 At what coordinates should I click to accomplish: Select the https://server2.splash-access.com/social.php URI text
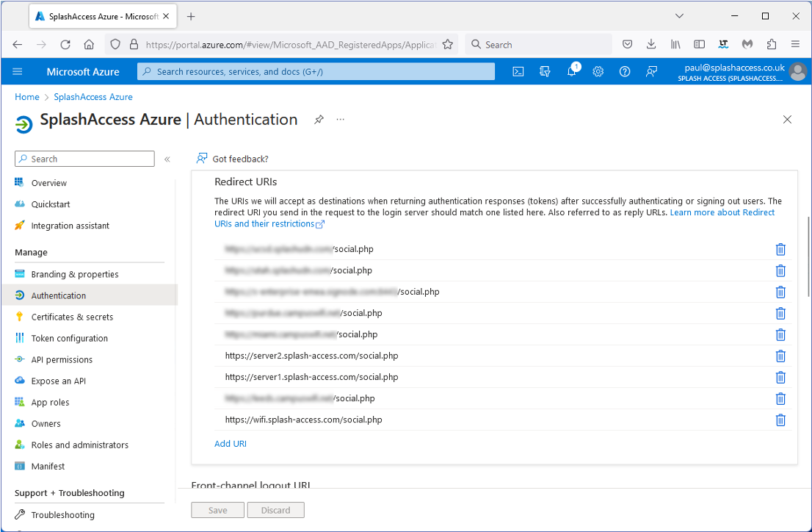coord(312,356)
